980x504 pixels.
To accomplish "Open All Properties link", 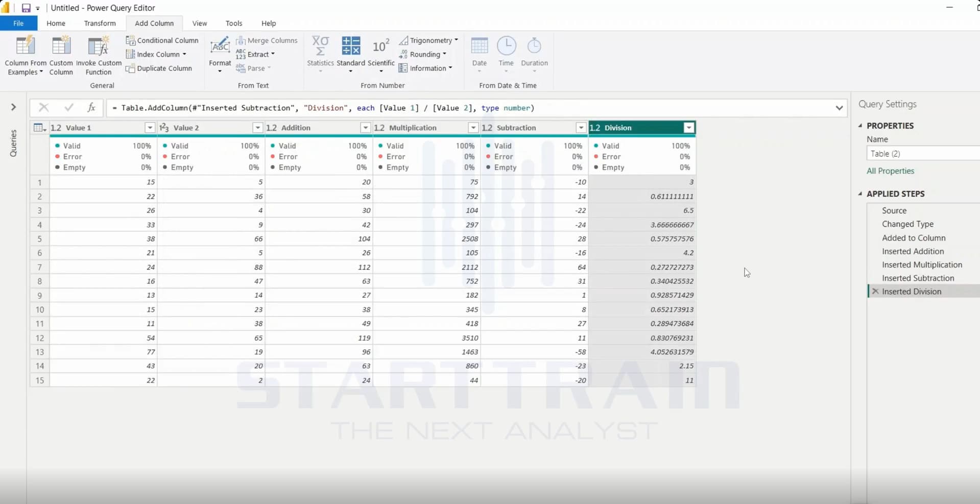I will pos(890,171).
